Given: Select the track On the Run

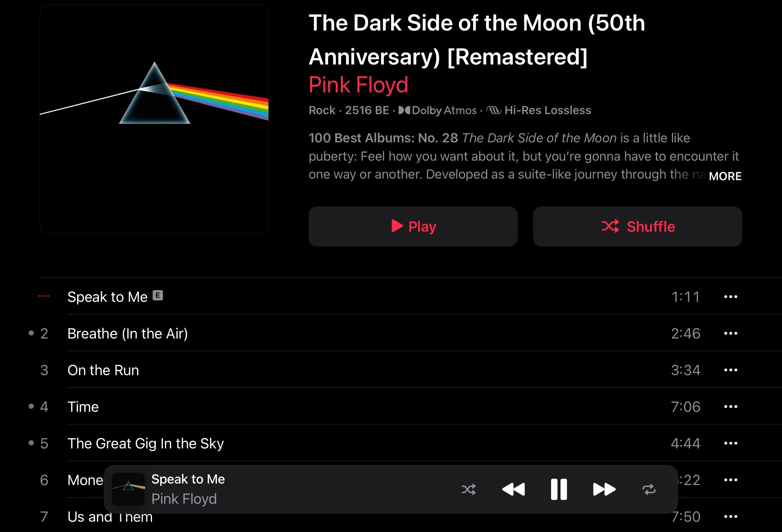Looking at the screenshot, I should pos(103,370).
